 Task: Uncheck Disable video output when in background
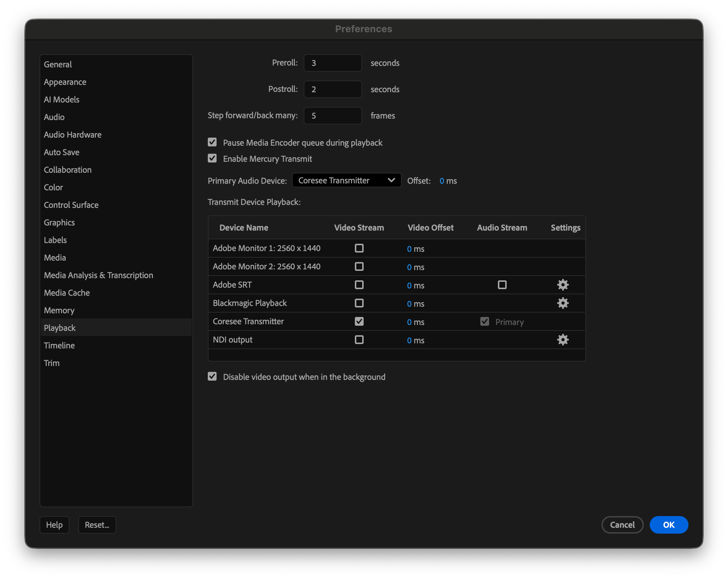tap(212, 376)
